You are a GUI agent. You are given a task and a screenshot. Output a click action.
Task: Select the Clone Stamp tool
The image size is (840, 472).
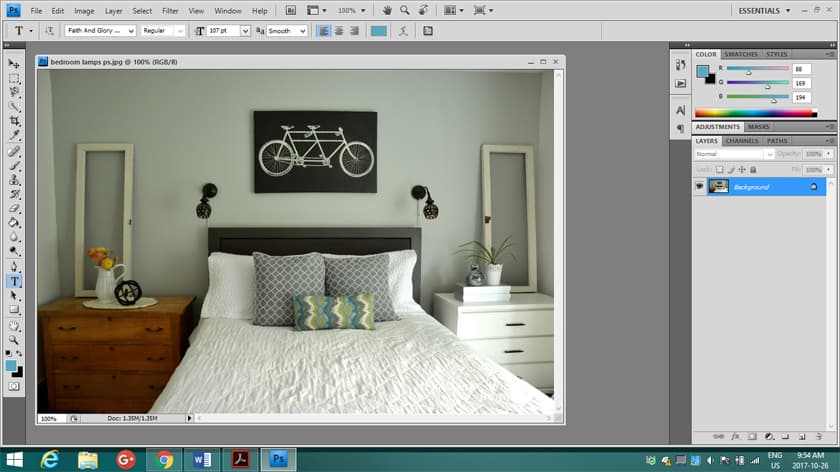(14, 180)
